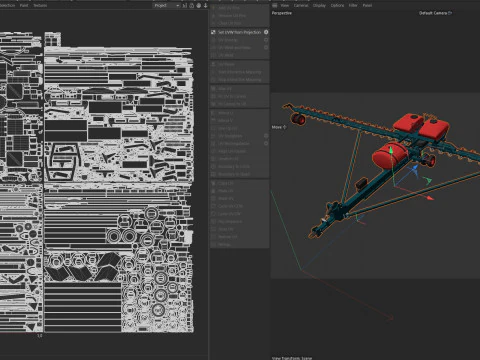
Task: Choose Cycle UV CCW
Action: [239, 206]
